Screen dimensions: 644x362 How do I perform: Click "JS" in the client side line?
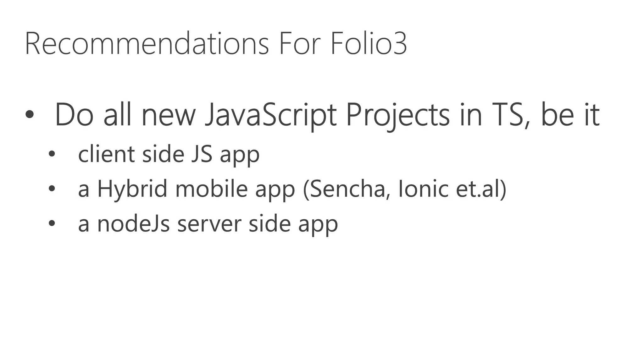tap(202, 154)
